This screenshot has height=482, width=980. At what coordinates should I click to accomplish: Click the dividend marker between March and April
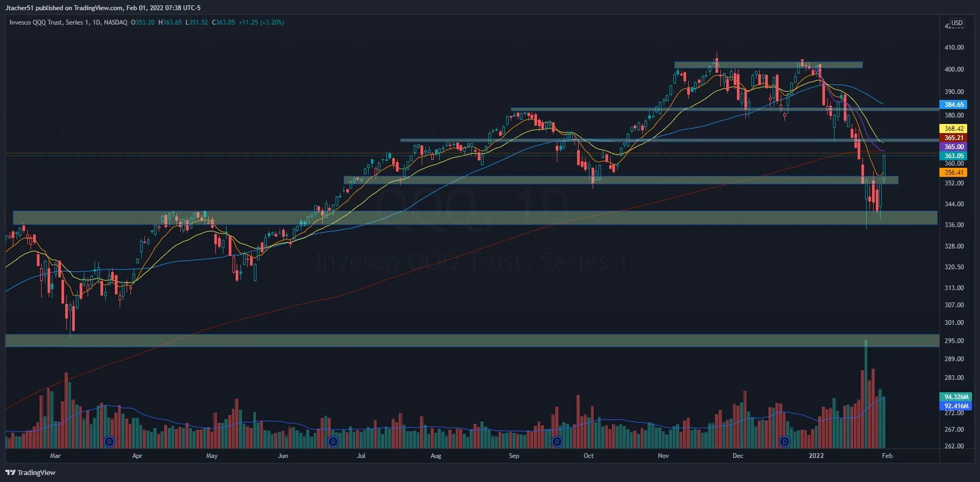click(109, 441)
